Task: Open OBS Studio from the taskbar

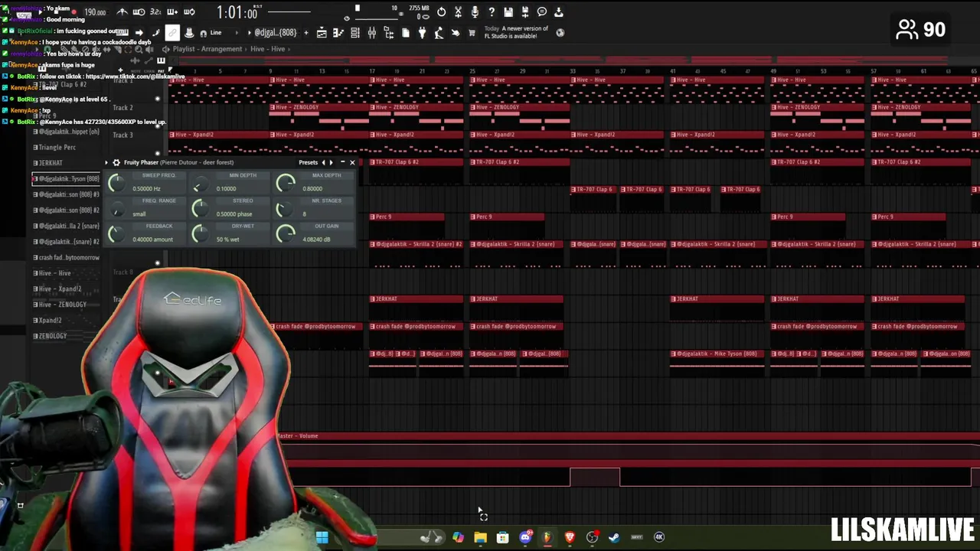Action: [x=592, y=537]
